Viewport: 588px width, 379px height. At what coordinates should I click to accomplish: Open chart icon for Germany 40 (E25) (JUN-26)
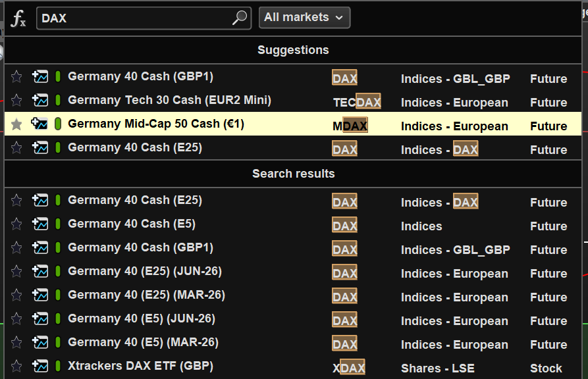(x=40, y=271)
